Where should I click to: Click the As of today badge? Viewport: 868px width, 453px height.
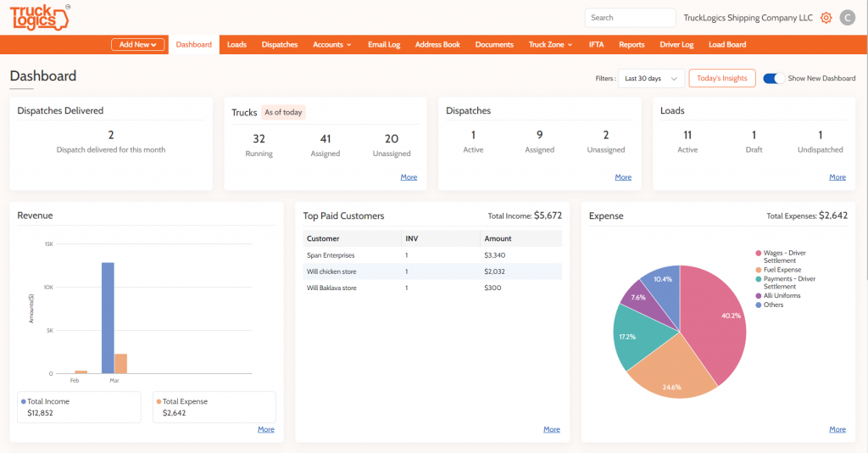283,113
